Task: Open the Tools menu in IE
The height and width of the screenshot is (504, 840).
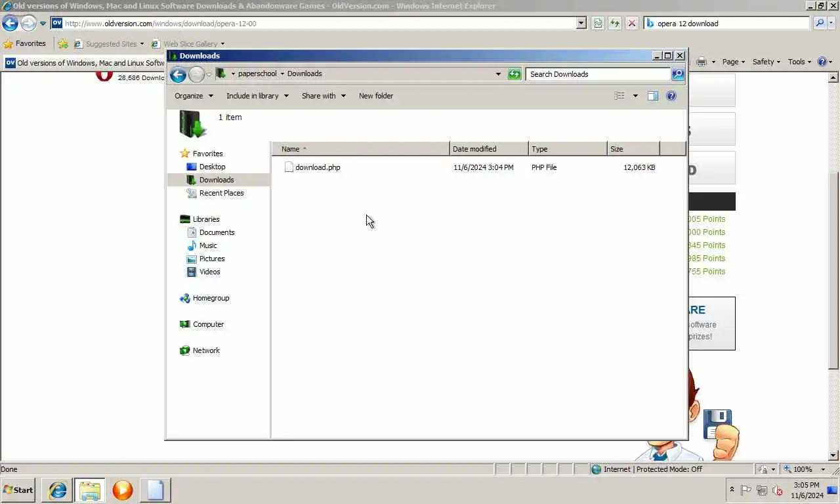Action: (x=800, y=62)
